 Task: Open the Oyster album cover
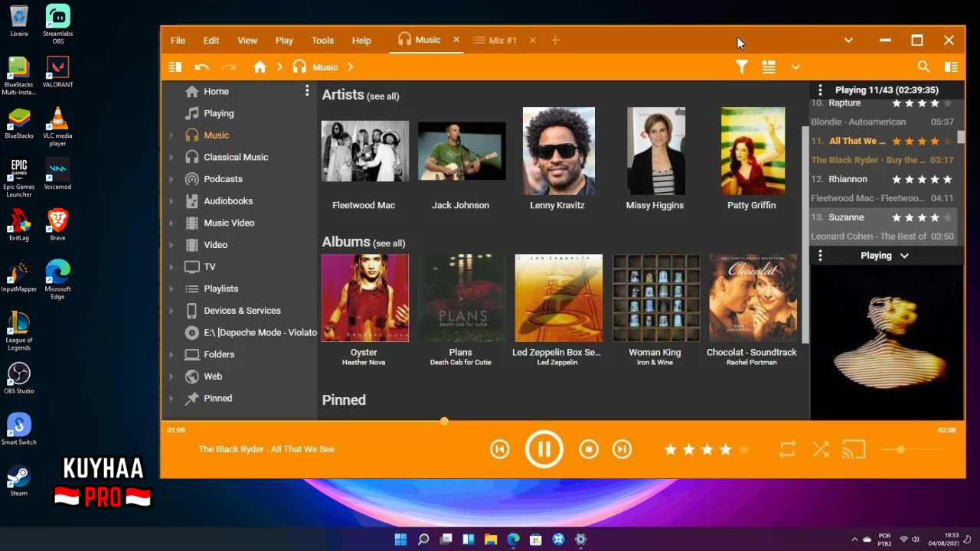click(x=365, y=298)
